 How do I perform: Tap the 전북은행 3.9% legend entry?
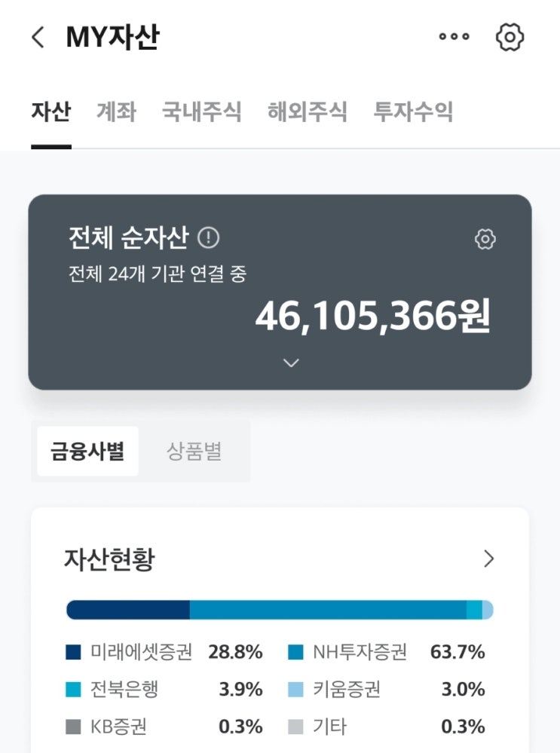(164, 689)
